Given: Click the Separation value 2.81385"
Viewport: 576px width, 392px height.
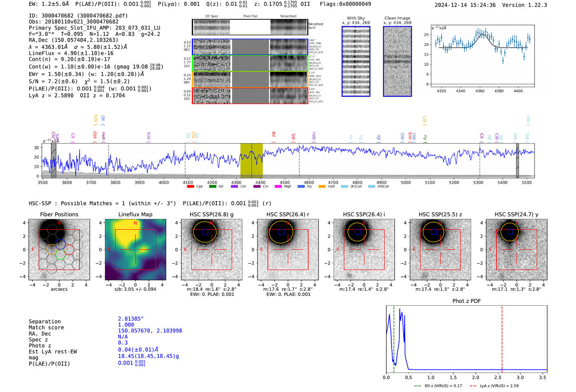Looking at the screenshot, I should point(131,319).
